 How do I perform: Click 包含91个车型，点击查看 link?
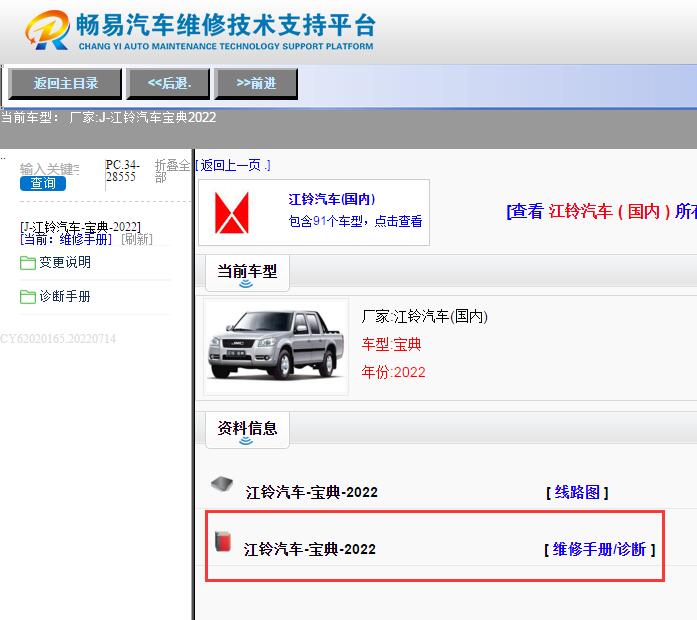355,221
